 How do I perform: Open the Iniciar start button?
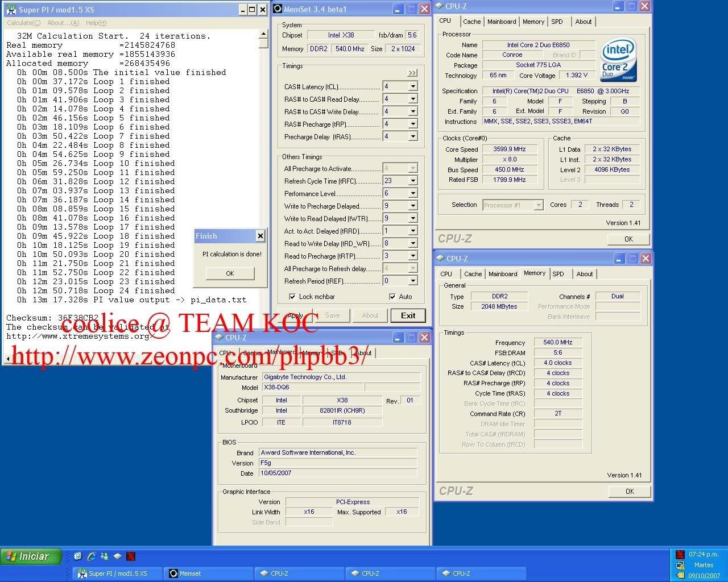(31, 556)
